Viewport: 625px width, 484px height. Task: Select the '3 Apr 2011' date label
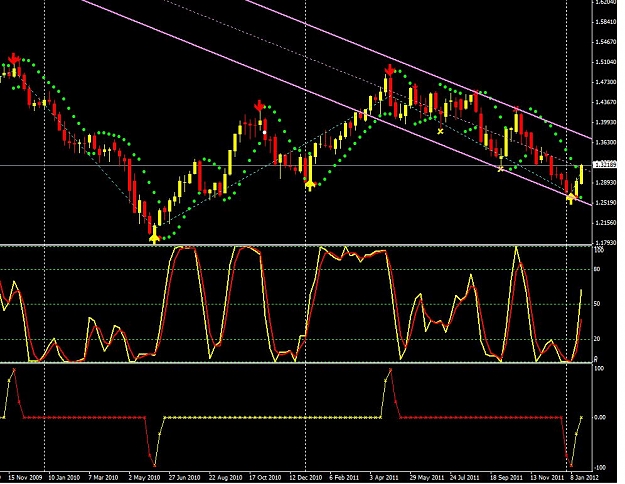click(384, 477)
